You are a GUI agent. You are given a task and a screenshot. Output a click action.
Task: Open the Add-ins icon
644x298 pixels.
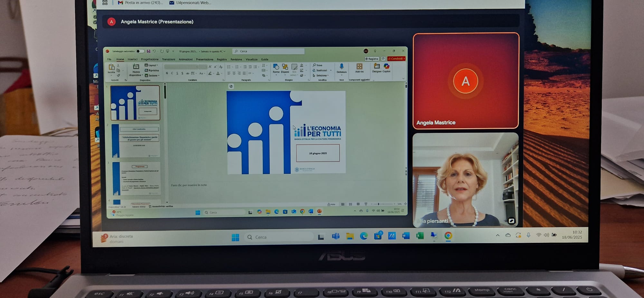point(359,66)
